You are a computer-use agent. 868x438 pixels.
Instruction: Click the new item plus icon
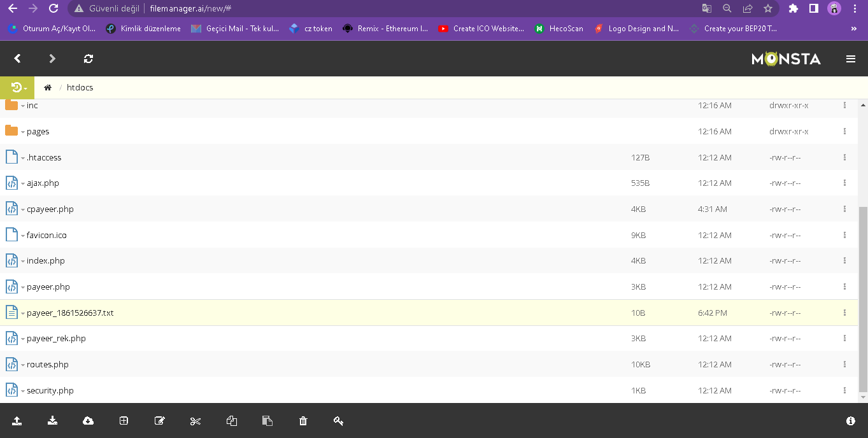click(124, 421)
